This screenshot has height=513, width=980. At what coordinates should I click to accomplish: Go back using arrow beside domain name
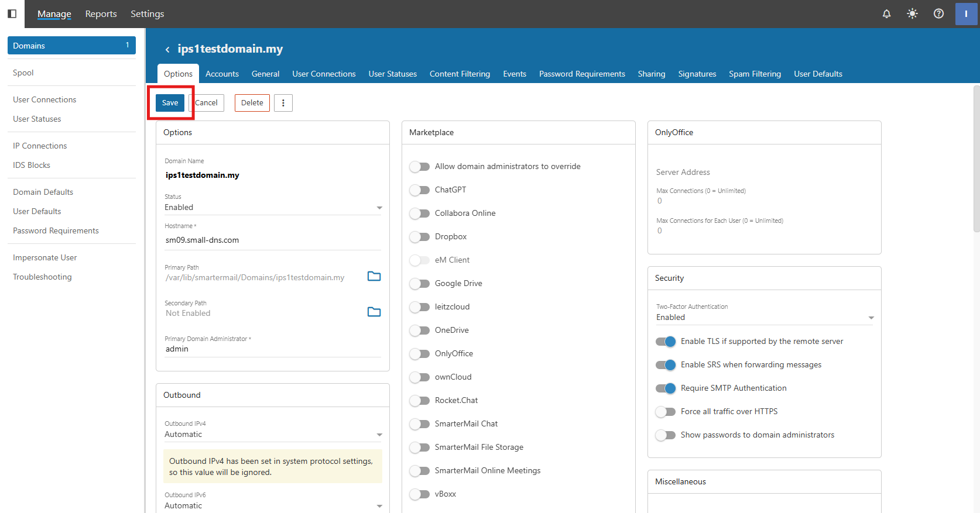click(x=167, y=49)
